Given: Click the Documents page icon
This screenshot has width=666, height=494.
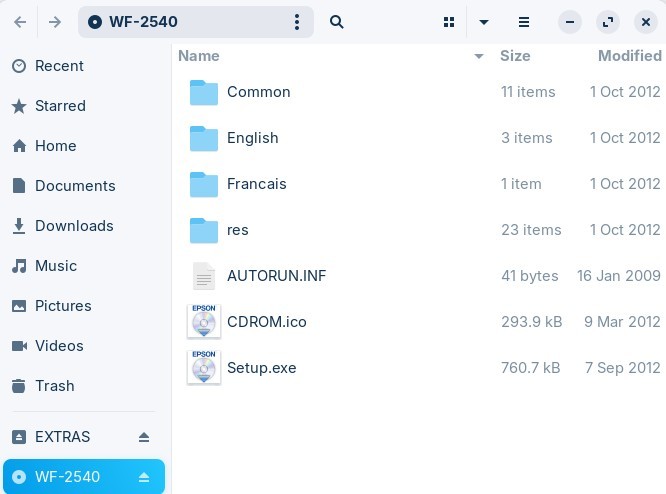Looking at the screenshot, I should point(19,186).
